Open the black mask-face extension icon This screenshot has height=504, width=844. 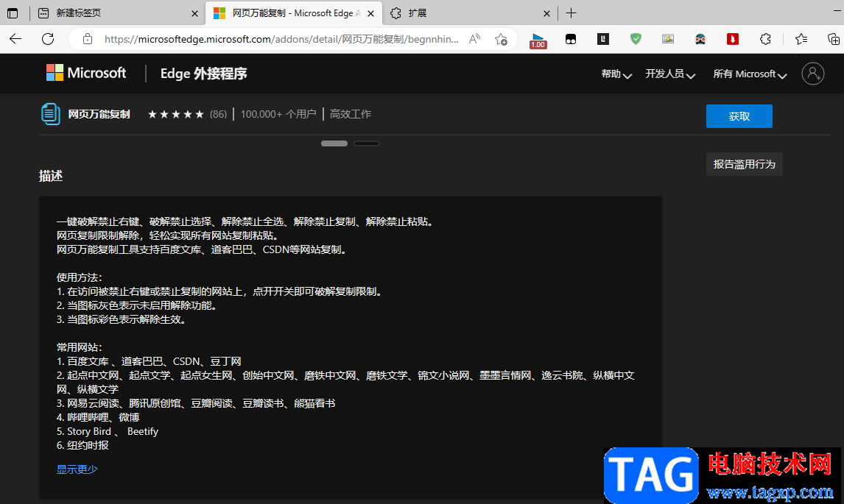coord(571,39)
